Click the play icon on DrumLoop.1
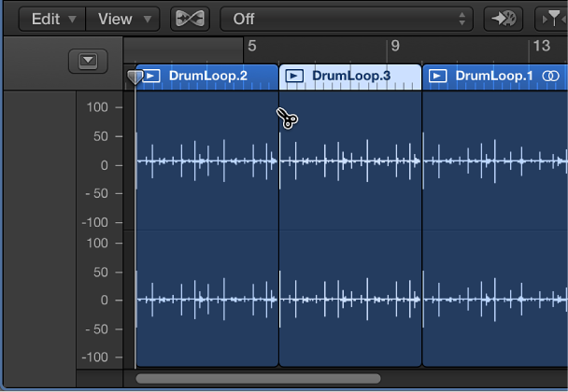The height and width of the screenshot is (392, 568). [x=437, y=76]
